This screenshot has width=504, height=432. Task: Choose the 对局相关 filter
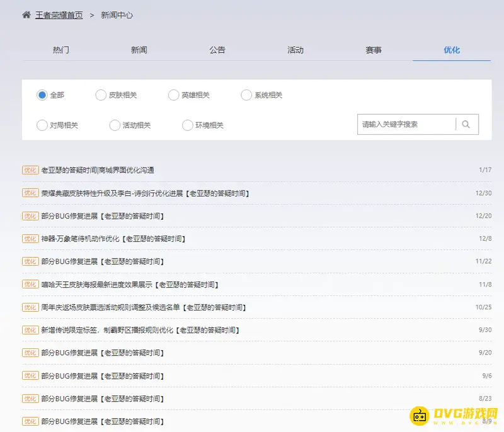[x=41, y=125]
